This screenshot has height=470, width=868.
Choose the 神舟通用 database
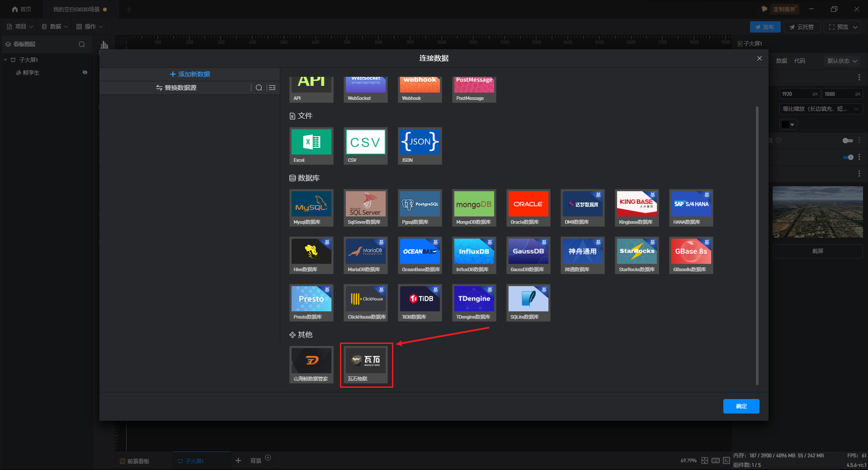(x=583, y=255)
